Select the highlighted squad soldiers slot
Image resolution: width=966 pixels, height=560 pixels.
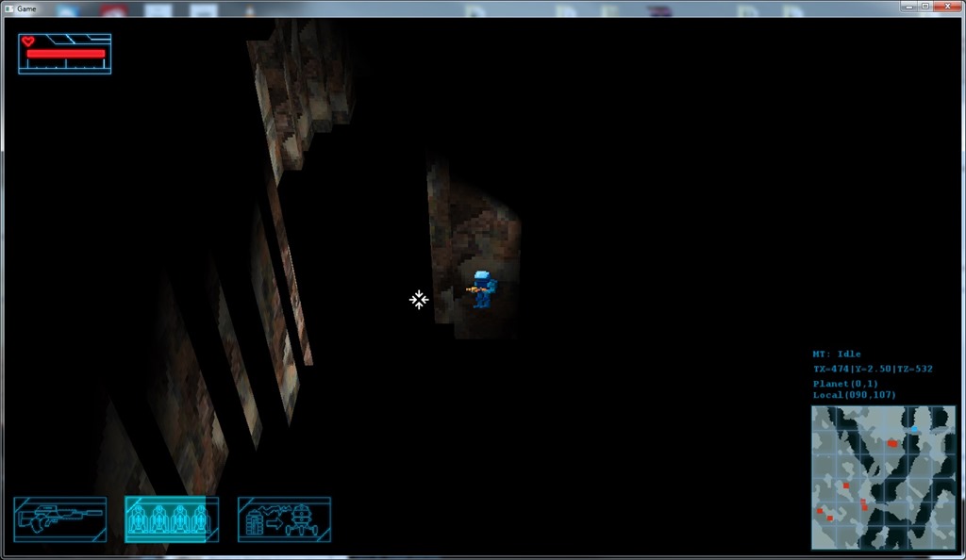coord(172,519)
